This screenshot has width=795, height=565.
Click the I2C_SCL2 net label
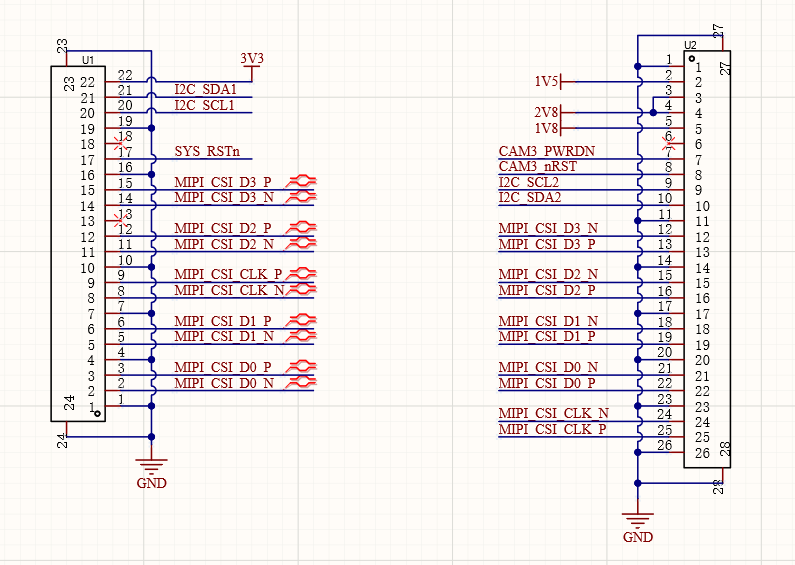click(x=528, y=183)
